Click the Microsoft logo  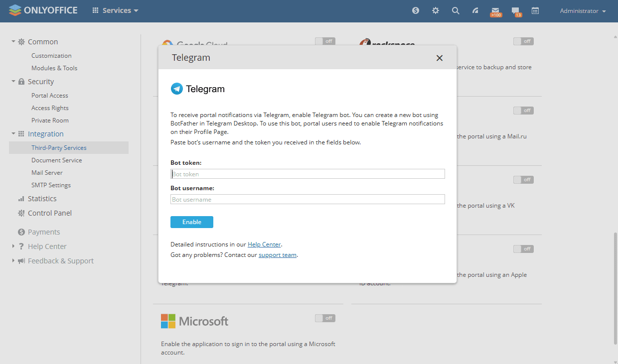tap(194, 321)
